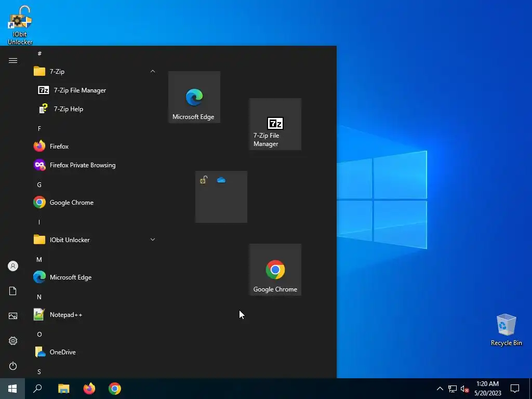
Task: Open network status tray icon
Action: pos(453,389)
